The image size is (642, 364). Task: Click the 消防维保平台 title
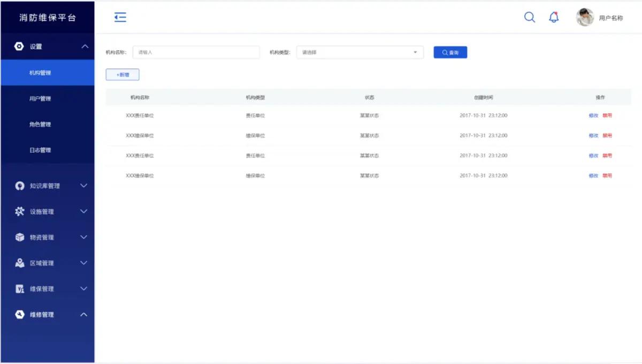point(48,18)
